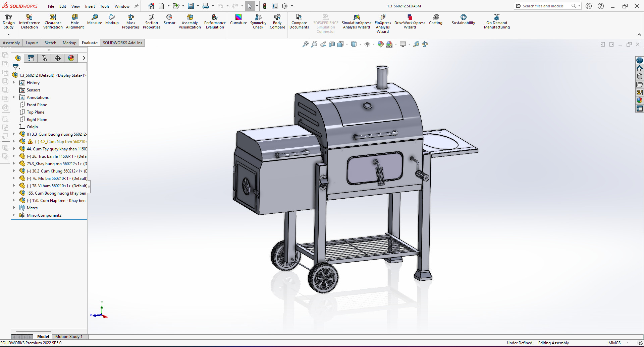Viewport: 644px width, 347px height.
Task: Click Zoom to Fit in view toolbar
Action: [x=305, y=44]
